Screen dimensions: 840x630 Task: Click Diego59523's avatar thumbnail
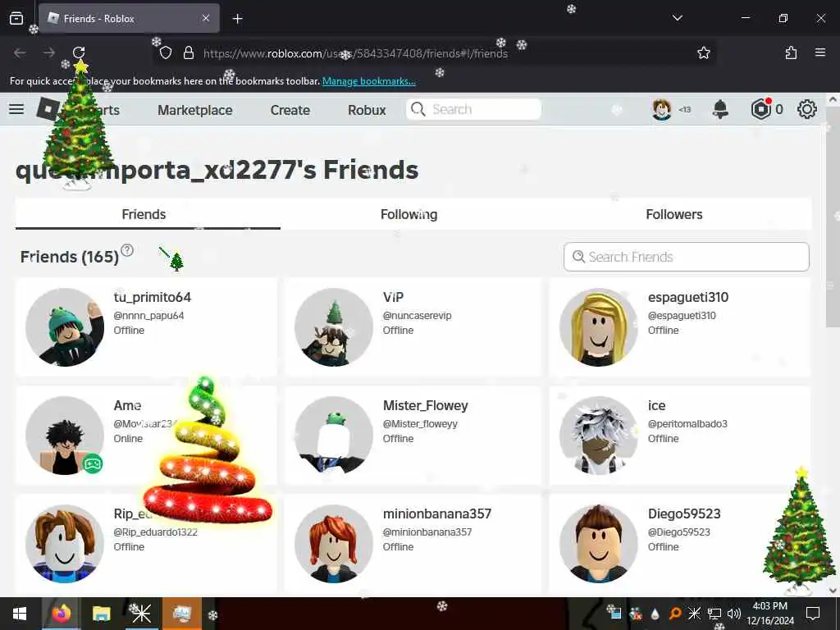coord(598,544)
